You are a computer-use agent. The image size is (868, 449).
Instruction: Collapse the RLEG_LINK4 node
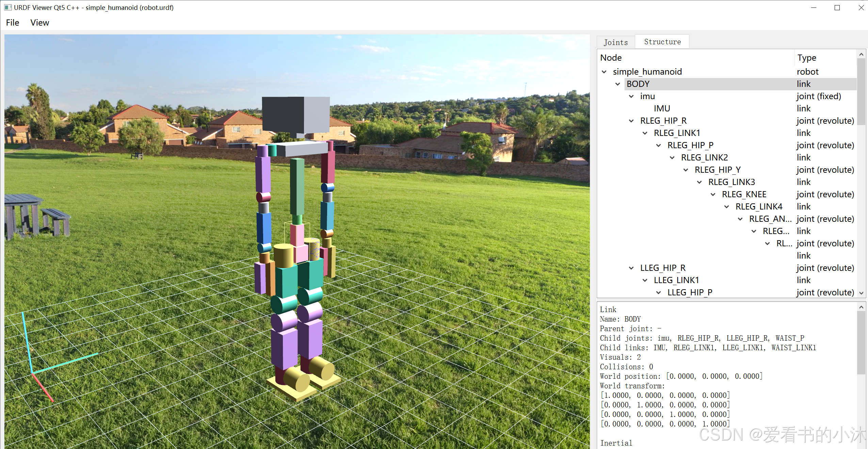coord(727,207)
